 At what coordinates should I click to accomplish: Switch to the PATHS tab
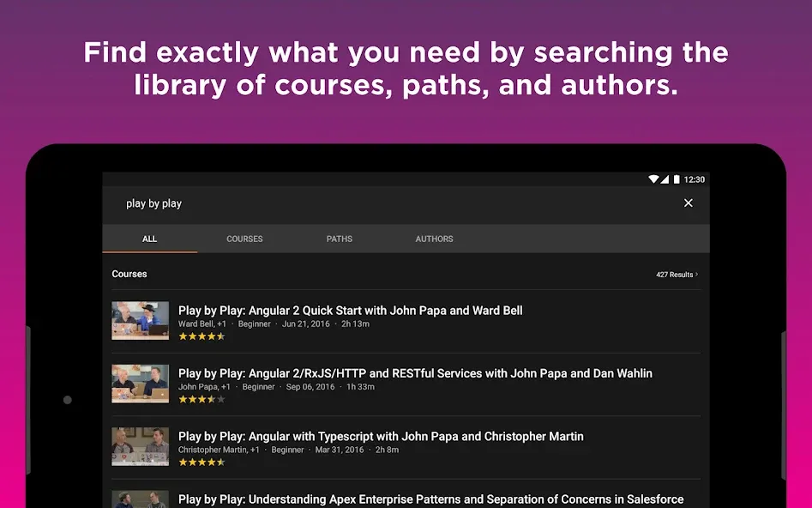[340, 239]
